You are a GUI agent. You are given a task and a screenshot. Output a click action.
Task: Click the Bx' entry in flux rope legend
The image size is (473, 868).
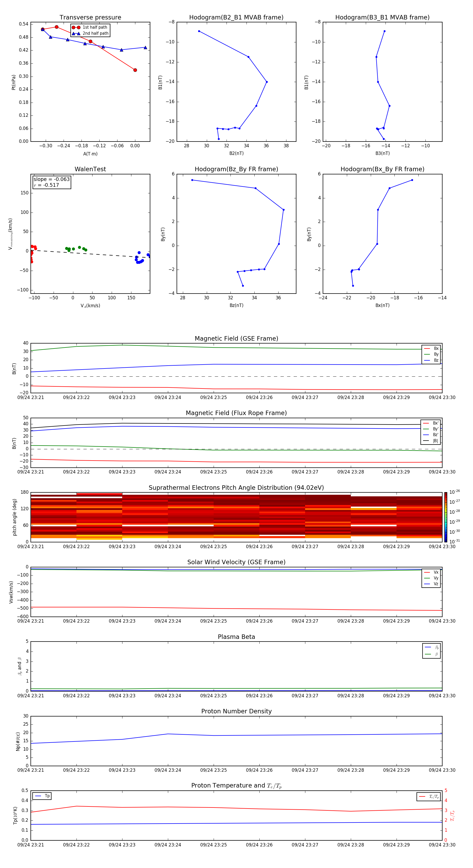click(431, 423)
